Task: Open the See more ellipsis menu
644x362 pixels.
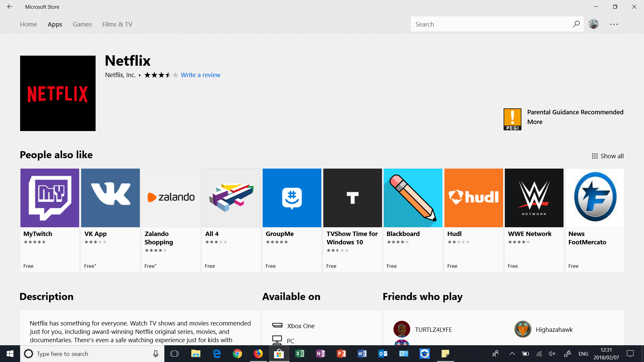Action: coord(614,24)
